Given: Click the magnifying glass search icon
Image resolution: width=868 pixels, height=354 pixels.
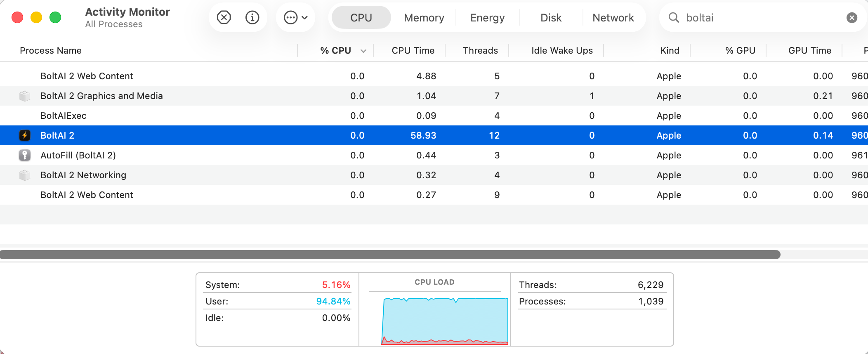Looking at the screenshot, I should point(673,17).
